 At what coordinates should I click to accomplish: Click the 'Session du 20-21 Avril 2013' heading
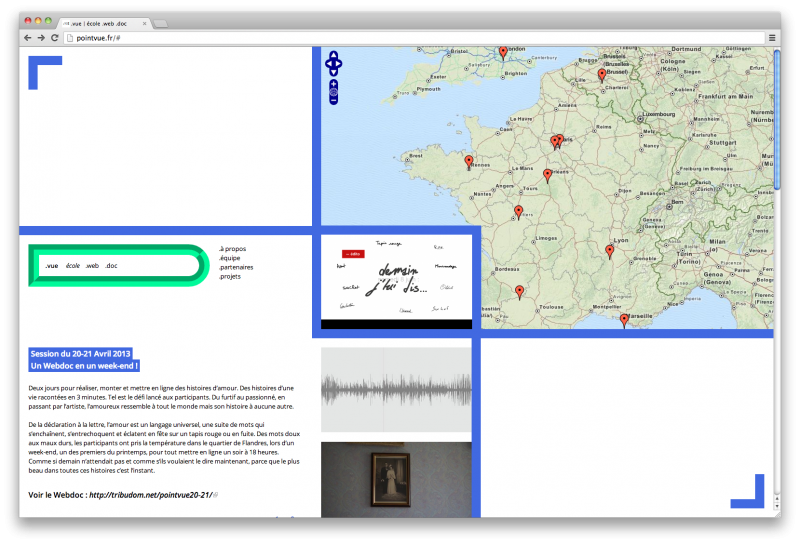80,354
